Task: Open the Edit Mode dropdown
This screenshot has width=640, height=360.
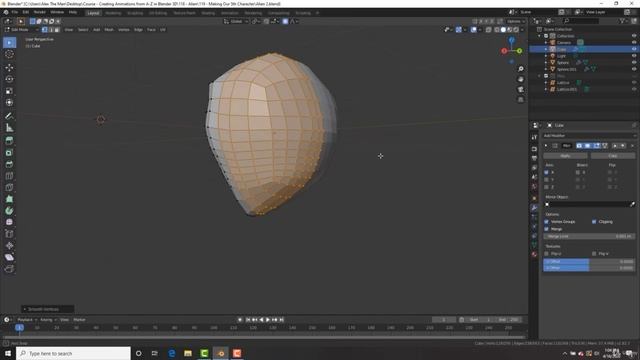Action: coord(21,30)
